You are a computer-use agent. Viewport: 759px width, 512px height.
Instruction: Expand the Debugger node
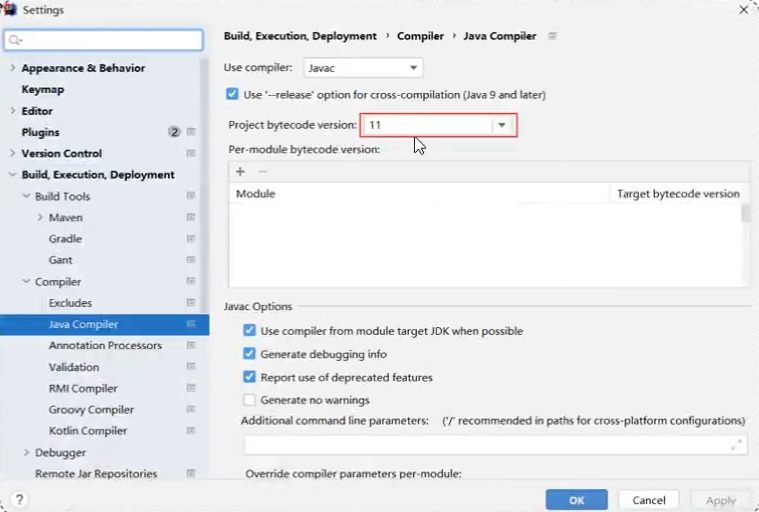pos(26,452)
